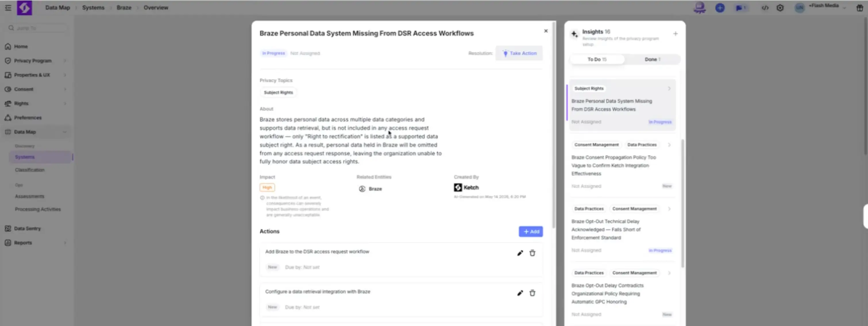This screenshot has width=868, height=326.
Task: Click the Braze related entity link
Action: pyautogui.click(x=375, y=189)
